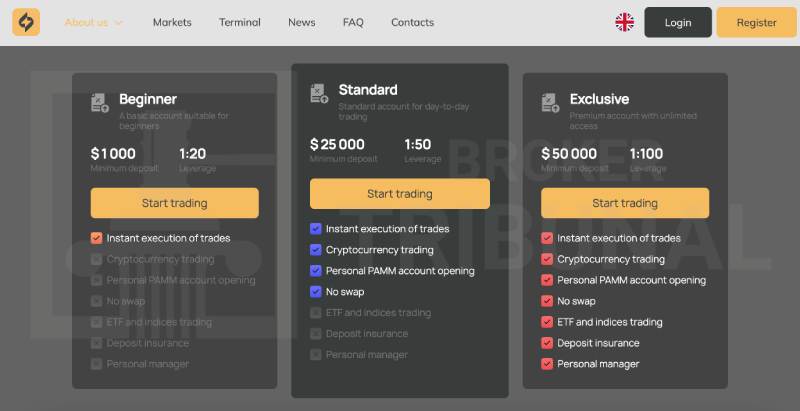Open the FAQ page

353,22
